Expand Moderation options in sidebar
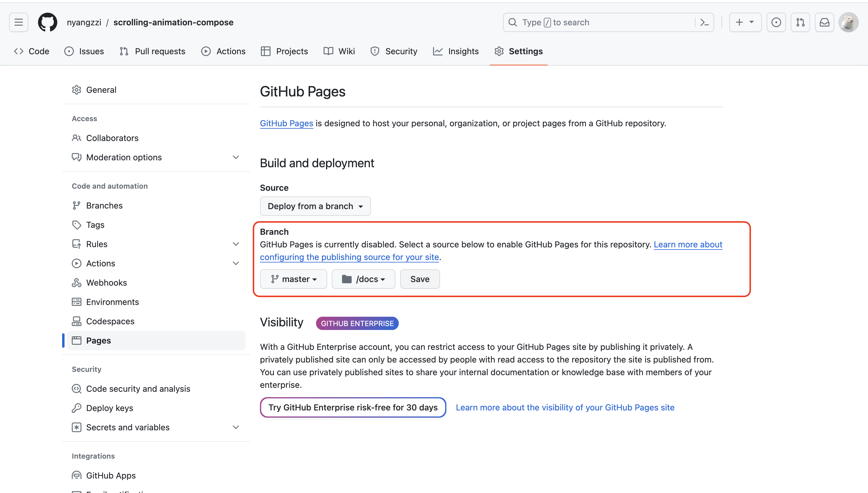Image resolution: width=868 pixels, height=493 pixels. click(236, 157)
